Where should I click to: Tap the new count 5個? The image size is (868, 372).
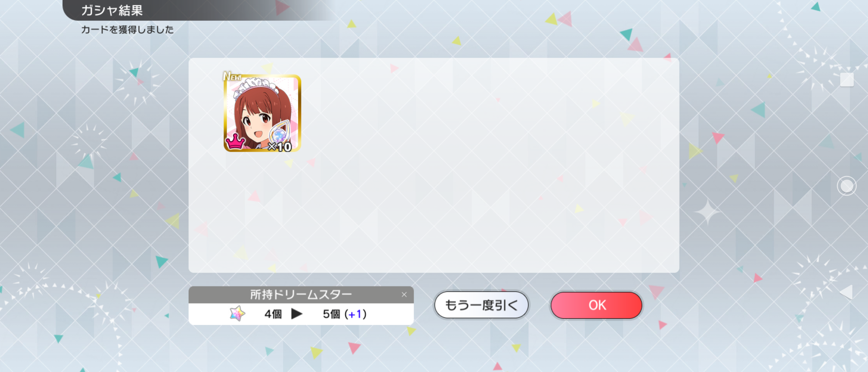pyautogui.click(x=331, y=314)
